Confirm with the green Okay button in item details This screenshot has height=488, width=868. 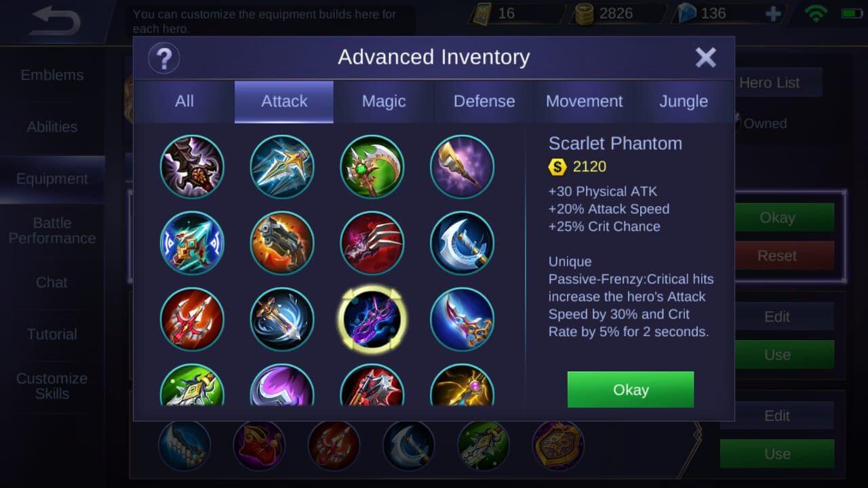click(x=631, y=390)
